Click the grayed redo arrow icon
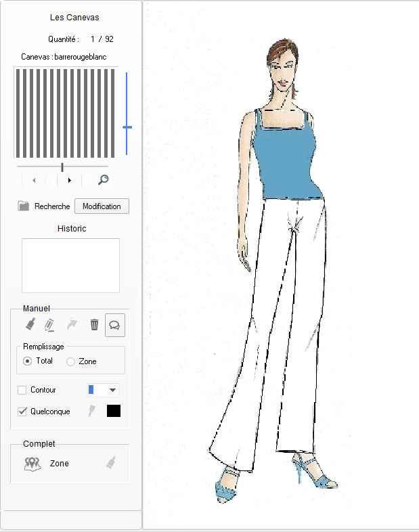 (72, 325)
